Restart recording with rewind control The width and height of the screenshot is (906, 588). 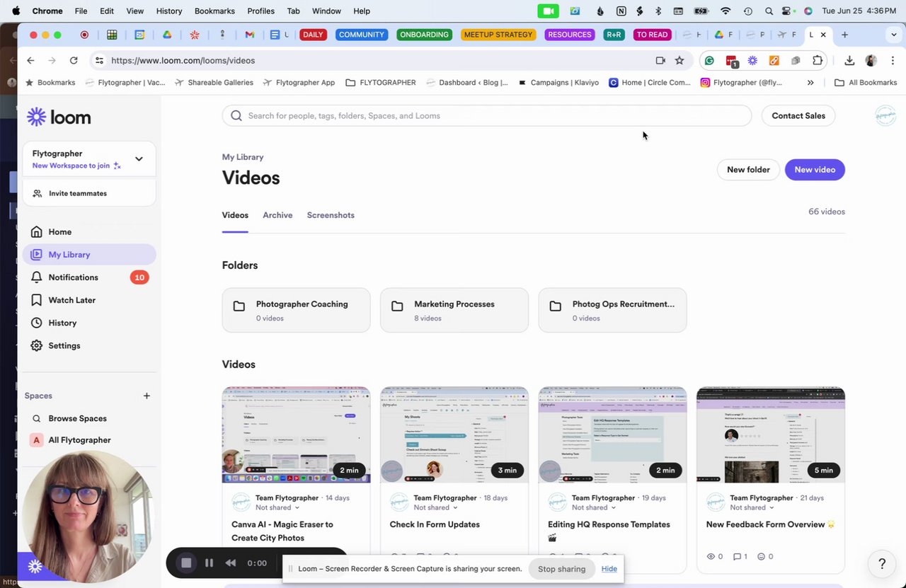230,563
